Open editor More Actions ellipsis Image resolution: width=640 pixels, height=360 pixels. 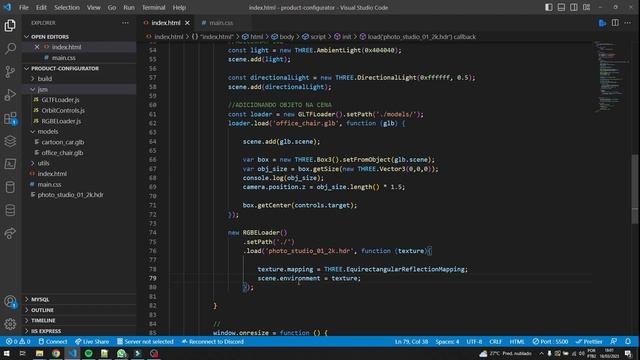[x=627, y=23]
